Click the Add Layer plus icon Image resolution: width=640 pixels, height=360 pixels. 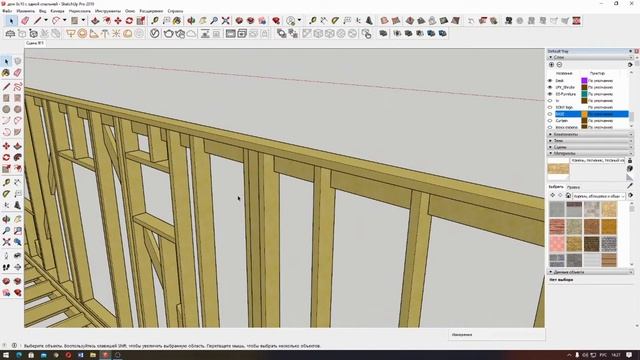point(551,64)
